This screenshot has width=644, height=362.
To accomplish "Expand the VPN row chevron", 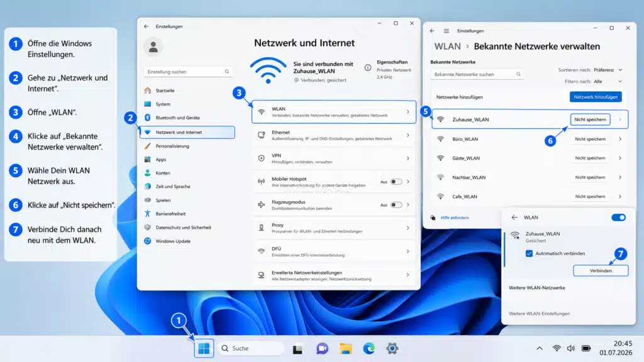I will tap(408, 158).
